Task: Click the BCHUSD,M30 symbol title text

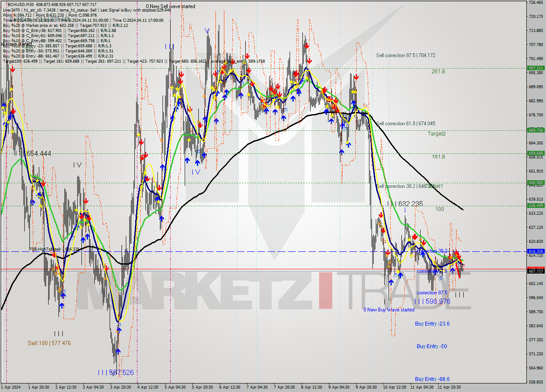Action: pos(21,4)
